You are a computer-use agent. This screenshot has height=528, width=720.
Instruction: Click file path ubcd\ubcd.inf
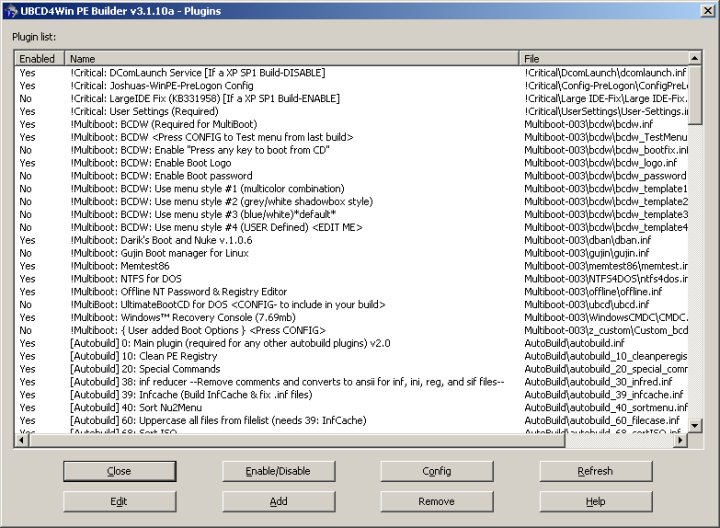[587, 304]
